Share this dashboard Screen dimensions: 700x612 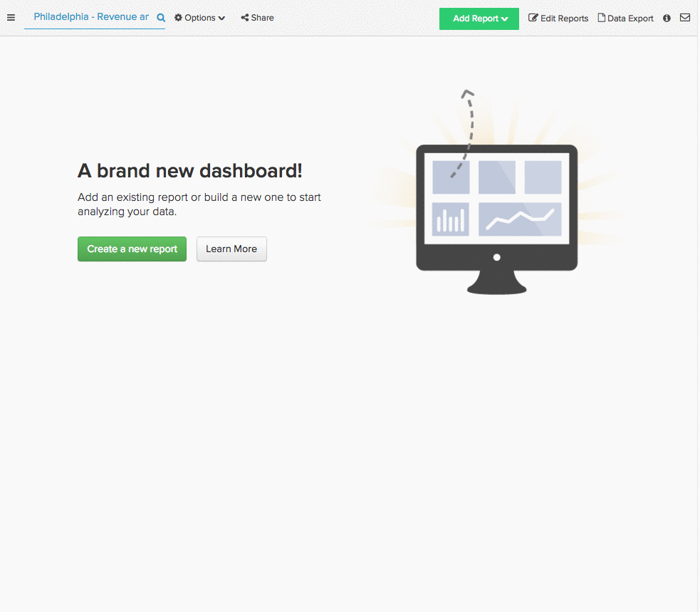tap(258, 18)
